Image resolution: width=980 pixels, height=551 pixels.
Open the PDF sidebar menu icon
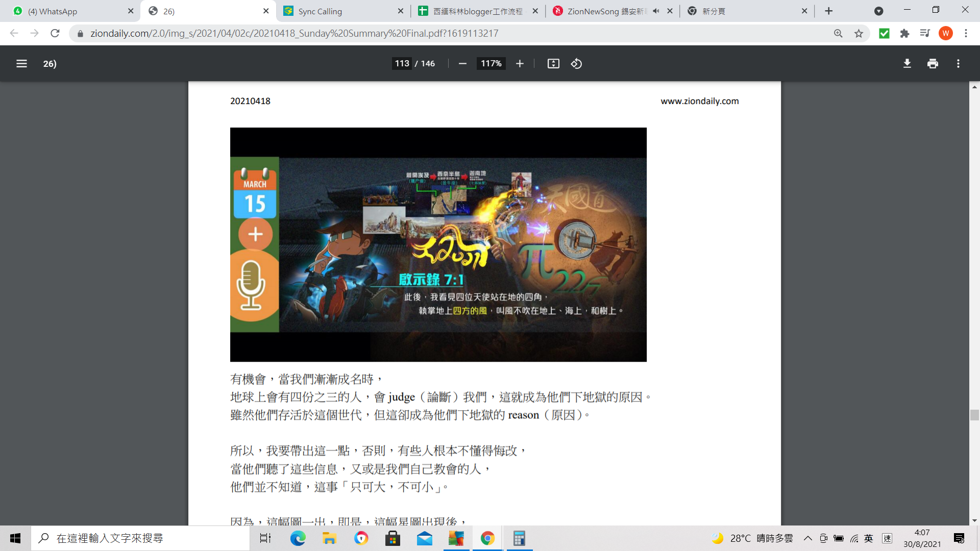click(21, 64)
